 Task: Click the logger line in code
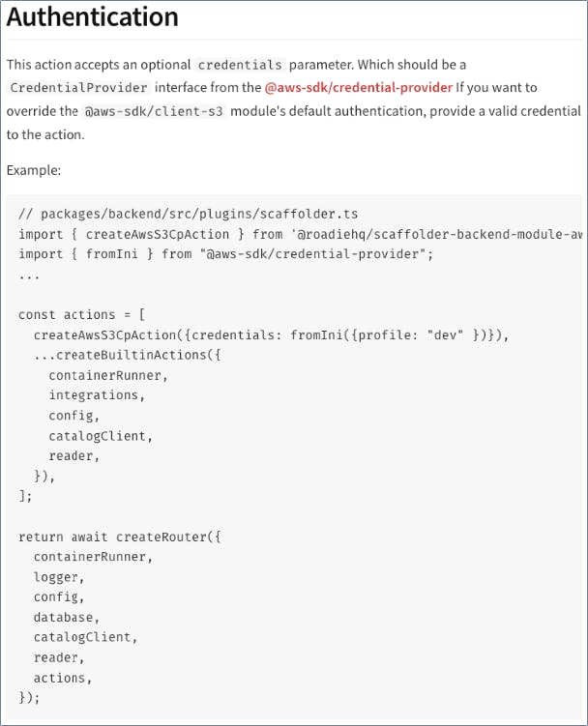click(x=59, y=577)
